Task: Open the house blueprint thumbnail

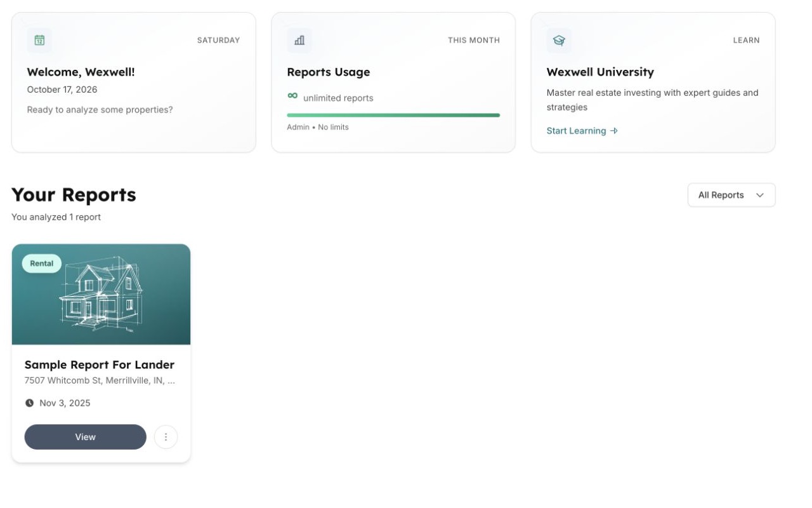Action: (101, 295)
